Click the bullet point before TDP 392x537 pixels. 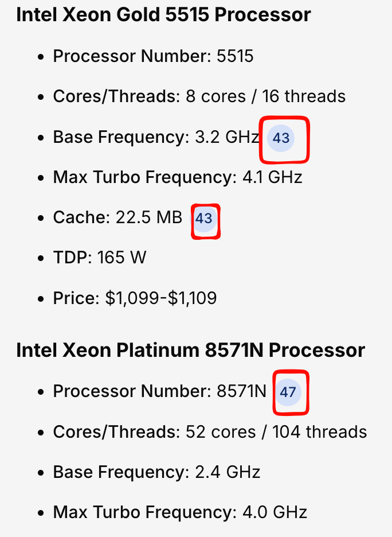click(x=40, y=258)
